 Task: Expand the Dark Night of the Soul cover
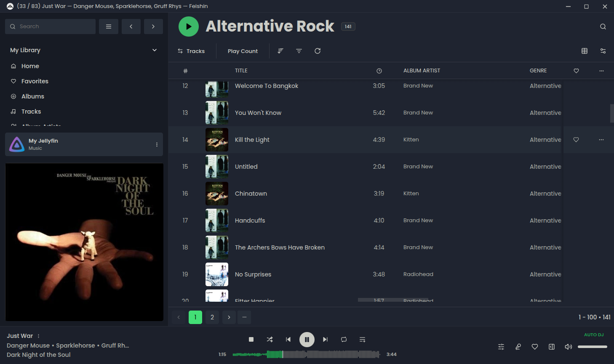point(84,242)
